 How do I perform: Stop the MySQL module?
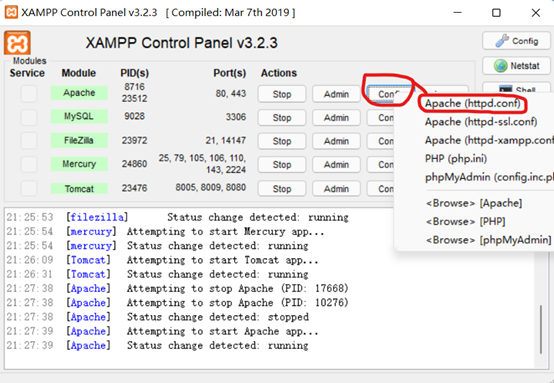pos(282,118)
